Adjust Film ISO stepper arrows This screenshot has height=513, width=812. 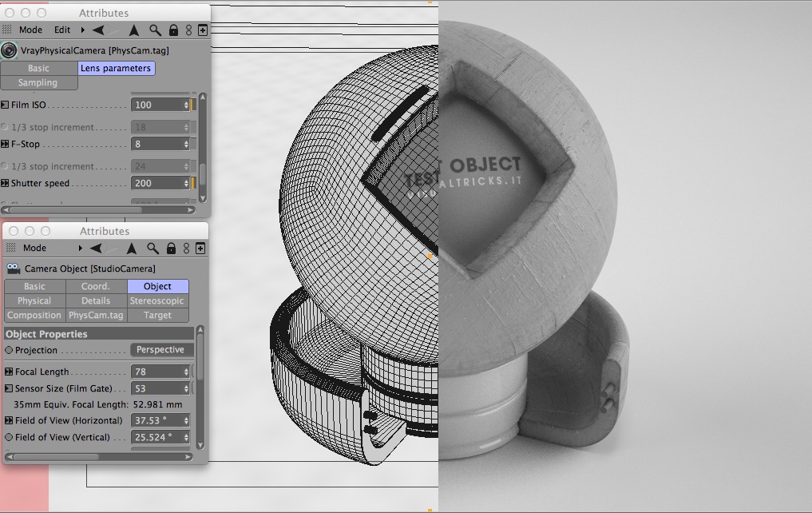186,105
